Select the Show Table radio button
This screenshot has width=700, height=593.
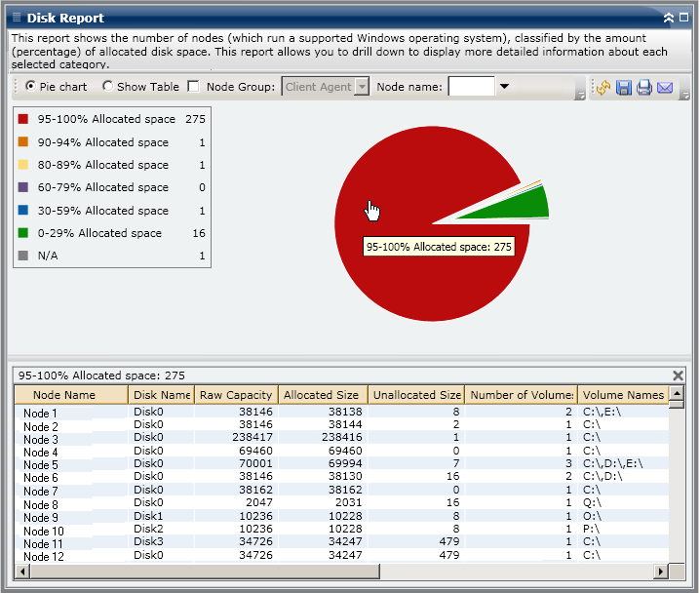[107, 87]
